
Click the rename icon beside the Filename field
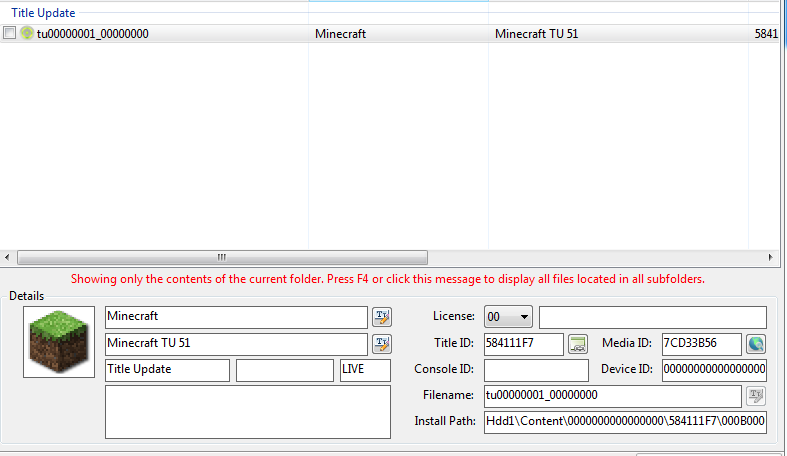(755, 396)
